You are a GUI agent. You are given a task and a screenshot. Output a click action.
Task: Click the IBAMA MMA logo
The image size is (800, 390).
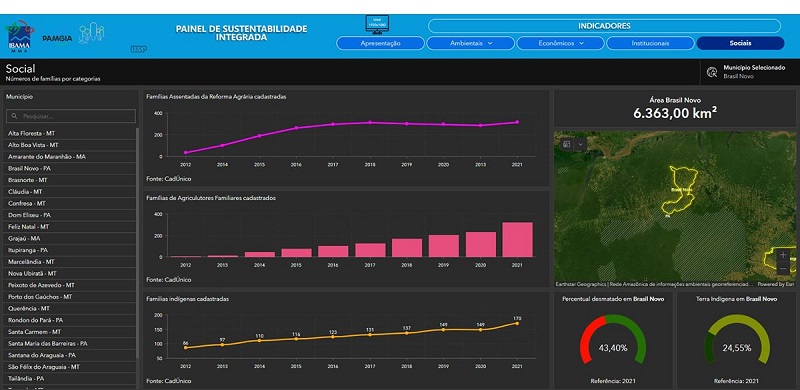tap(19, 35)
